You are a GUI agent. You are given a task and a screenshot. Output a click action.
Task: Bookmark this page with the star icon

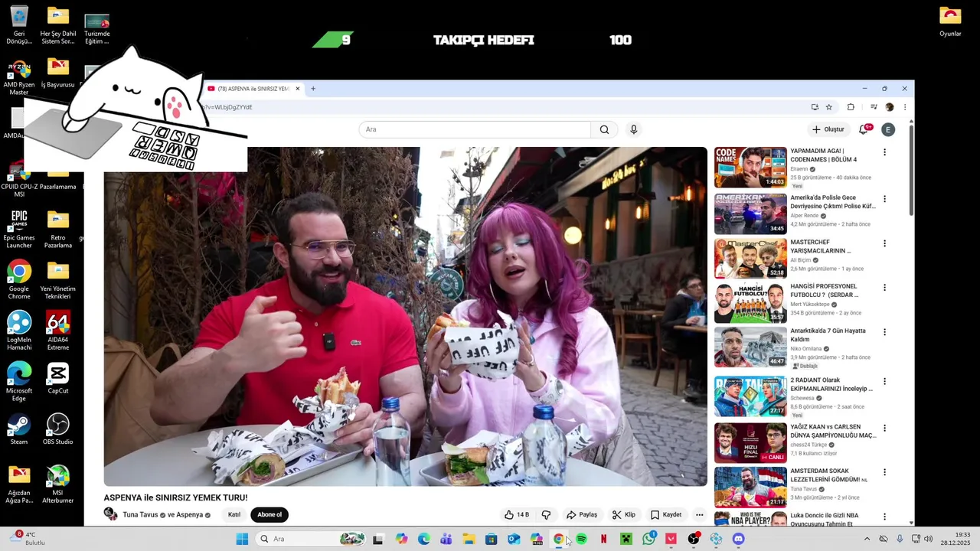click(x=829, y=107)
